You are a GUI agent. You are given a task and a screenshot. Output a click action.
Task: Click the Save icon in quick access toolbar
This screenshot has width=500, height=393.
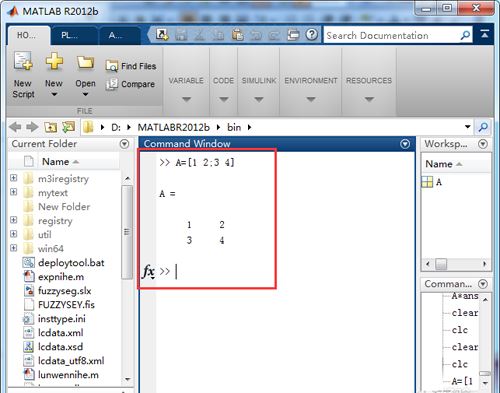coord(181,35)
